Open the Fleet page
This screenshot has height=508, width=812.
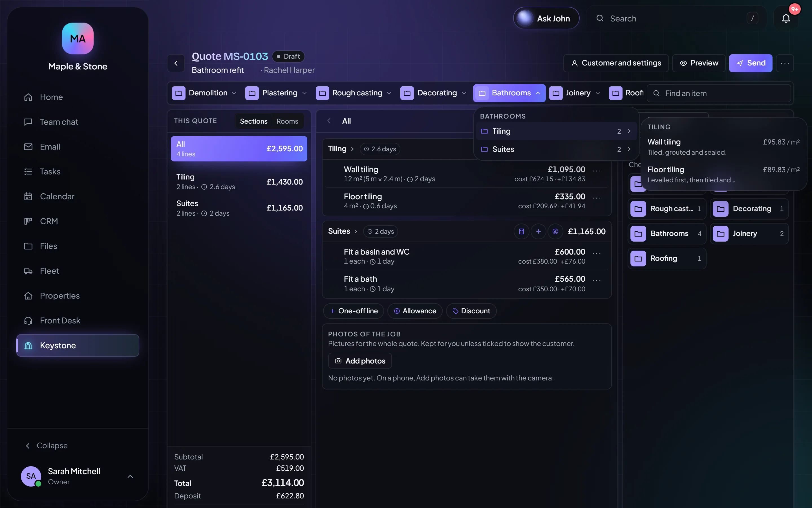click(x=78, y=271)
